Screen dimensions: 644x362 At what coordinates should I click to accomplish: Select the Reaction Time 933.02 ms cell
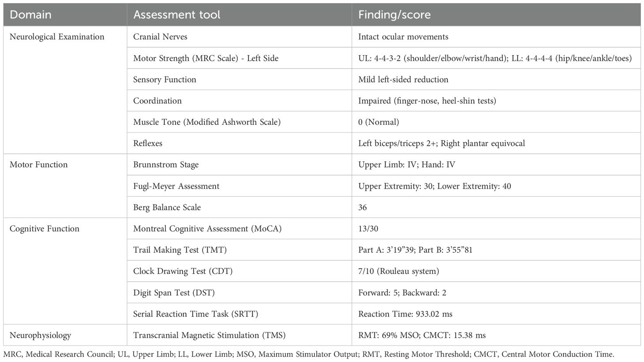(x=405, y=314)
